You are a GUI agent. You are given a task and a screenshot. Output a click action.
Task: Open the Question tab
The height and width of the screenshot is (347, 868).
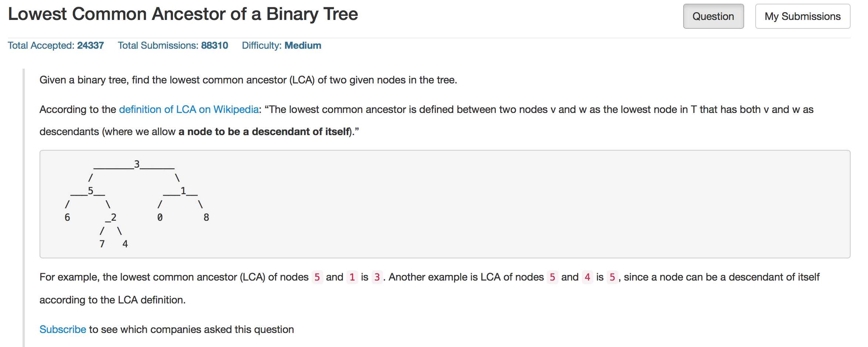pyautogui.click(x=713, y=16)
